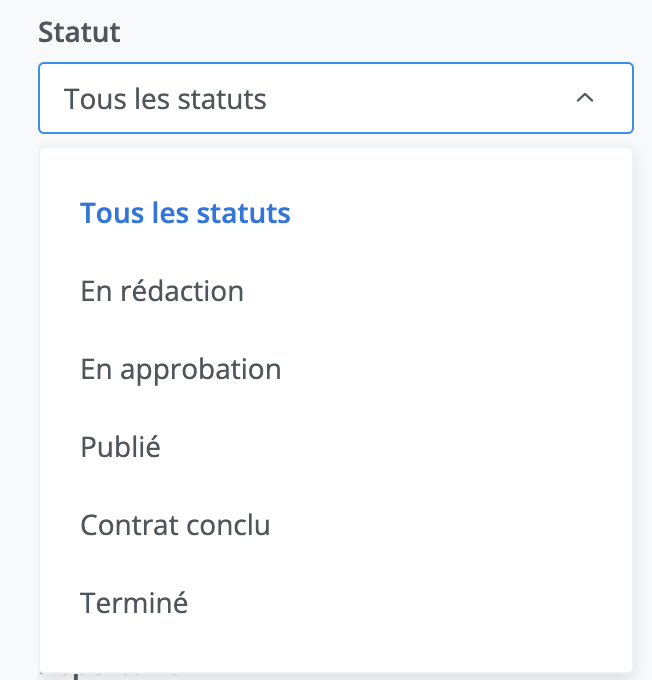Click the upward chevron arrow icon

(586, 98)
